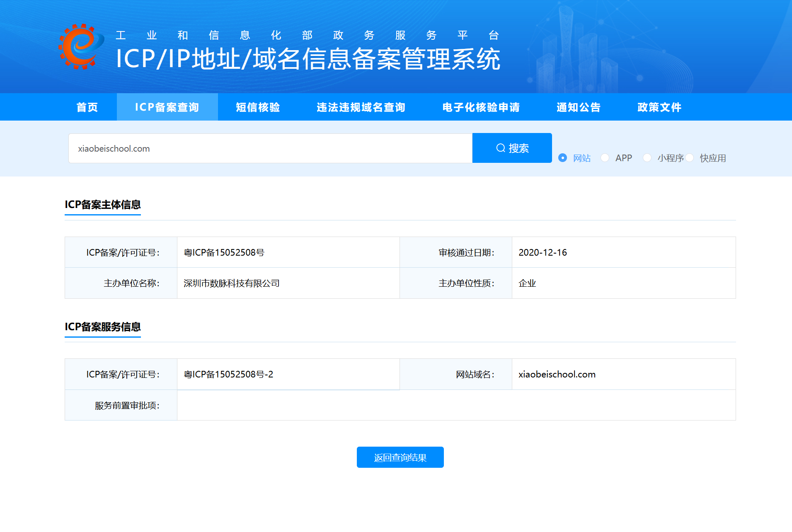
Task: Click the 主办单位名称 label
Action: [x=132, y=283]
